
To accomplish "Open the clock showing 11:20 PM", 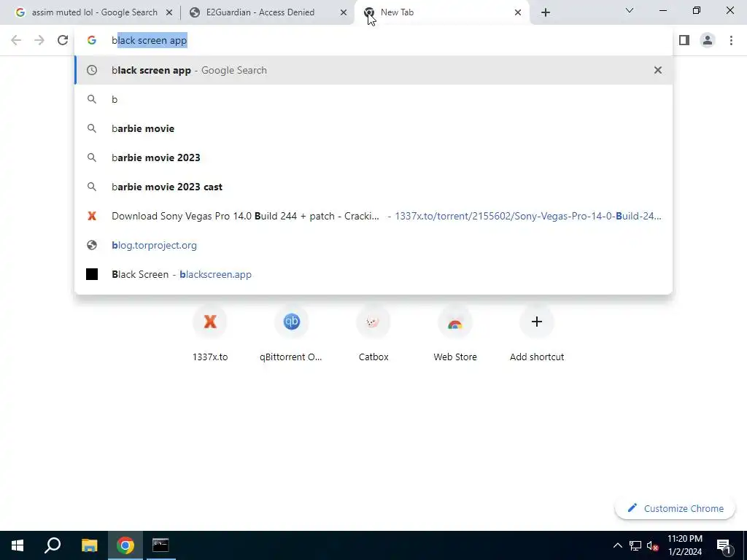I will [x=684, y=545].
